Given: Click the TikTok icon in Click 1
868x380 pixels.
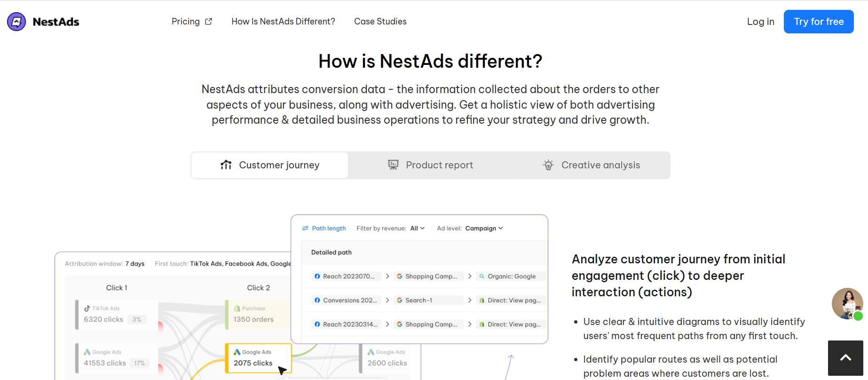Looking at the screenshot, I should (87, 309).
